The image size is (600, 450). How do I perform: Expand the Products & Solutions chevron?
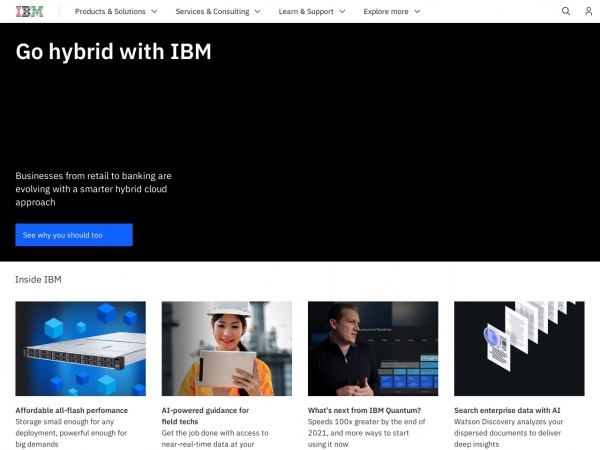[x=154, y=11]
